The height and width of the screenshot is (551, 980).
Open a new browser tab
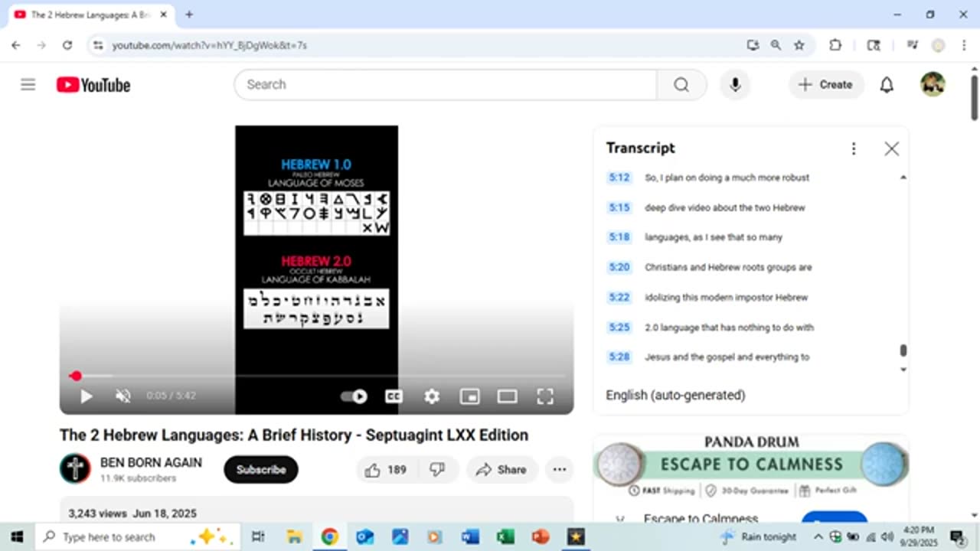tap(189, 15)
